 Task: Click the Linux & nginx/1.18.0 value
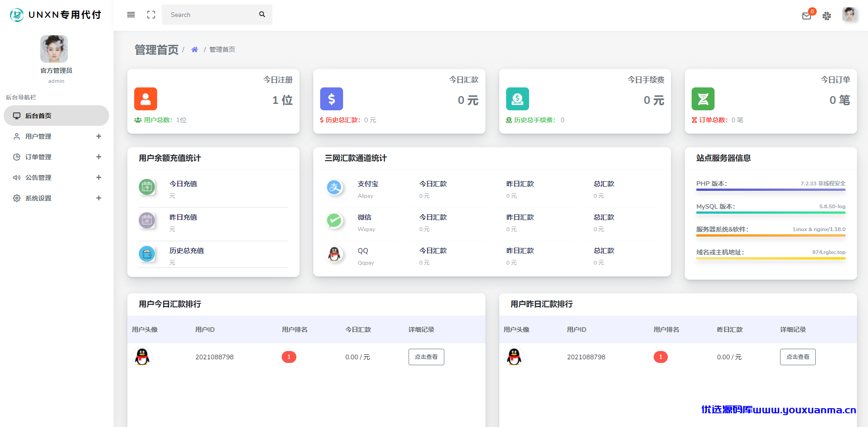tap(819, 229)
